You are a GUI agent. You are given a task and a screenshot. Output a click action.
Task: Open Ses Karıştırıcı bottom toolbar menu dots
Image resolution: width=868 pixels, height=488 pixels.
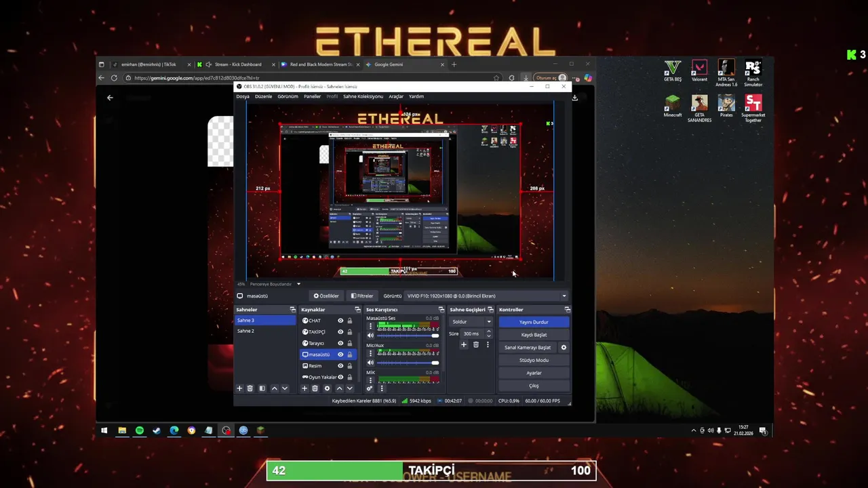coord(382,388)
